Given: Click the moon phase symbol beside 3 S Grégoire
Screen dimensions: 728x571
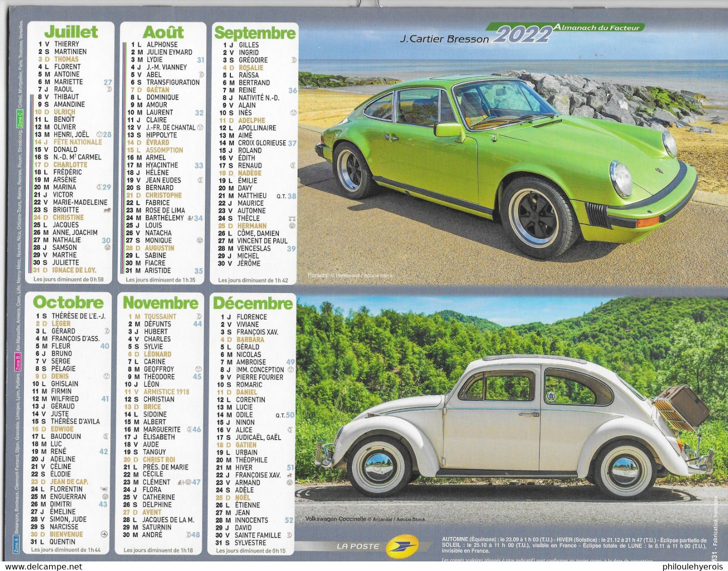Looking at the screenshot, I should coord(293,60).
